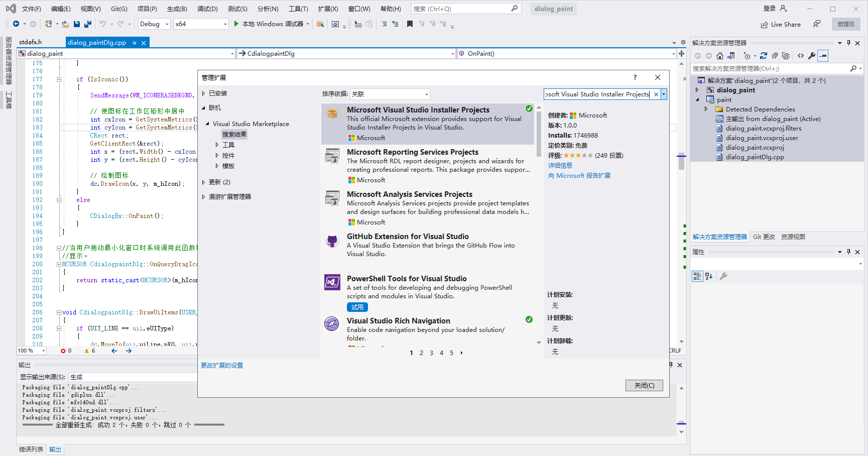The width and height of the screenshot is (868, 456).
Task: Click the Trial button for PowerShell Tools
Action: tap(357, 307)
